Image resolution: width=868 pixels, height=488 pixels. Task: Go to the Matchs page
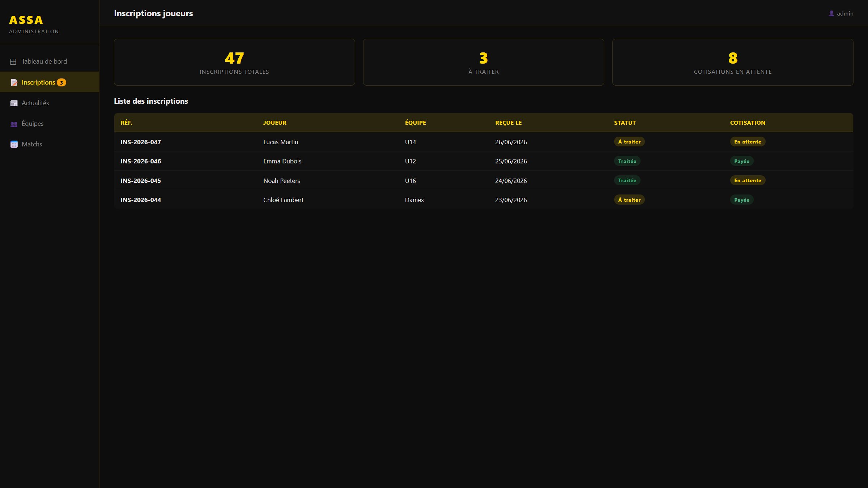50,144
